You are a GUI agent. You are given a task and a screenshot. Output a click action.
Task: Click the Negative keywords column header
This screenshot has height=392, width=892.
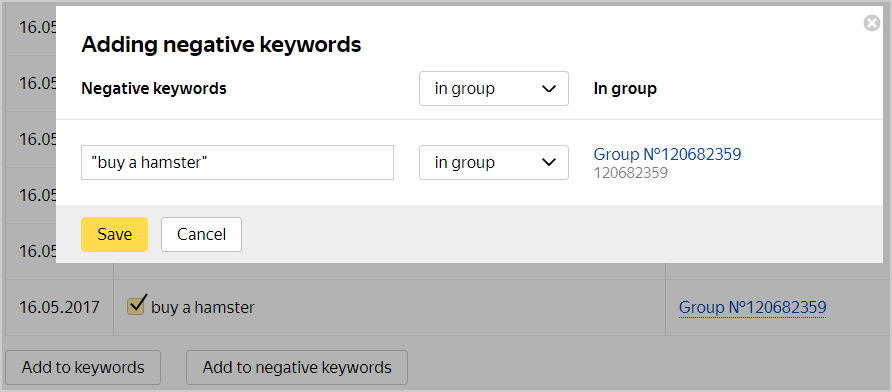pyautogui.click(x=154, y=89)
